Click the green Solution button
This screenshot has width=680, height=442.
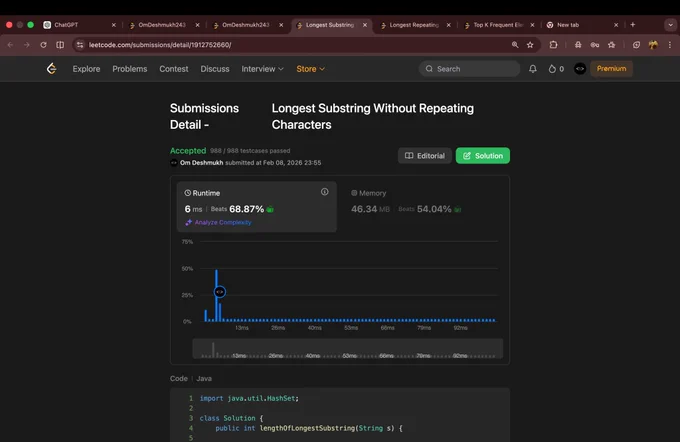click(483, 156)
